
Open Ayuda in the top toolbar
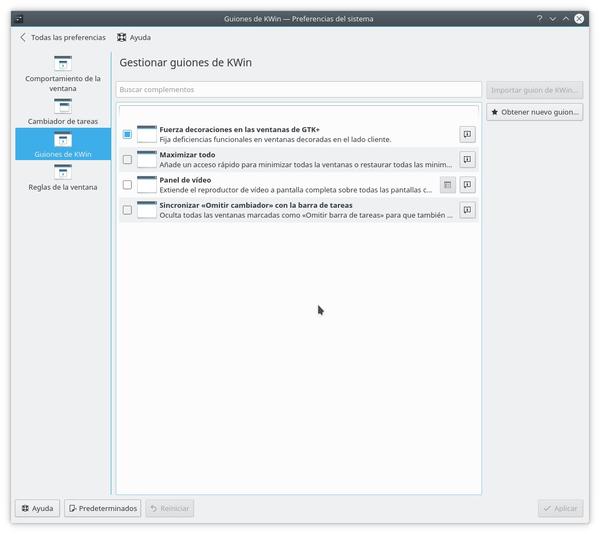tap(134, 37)
